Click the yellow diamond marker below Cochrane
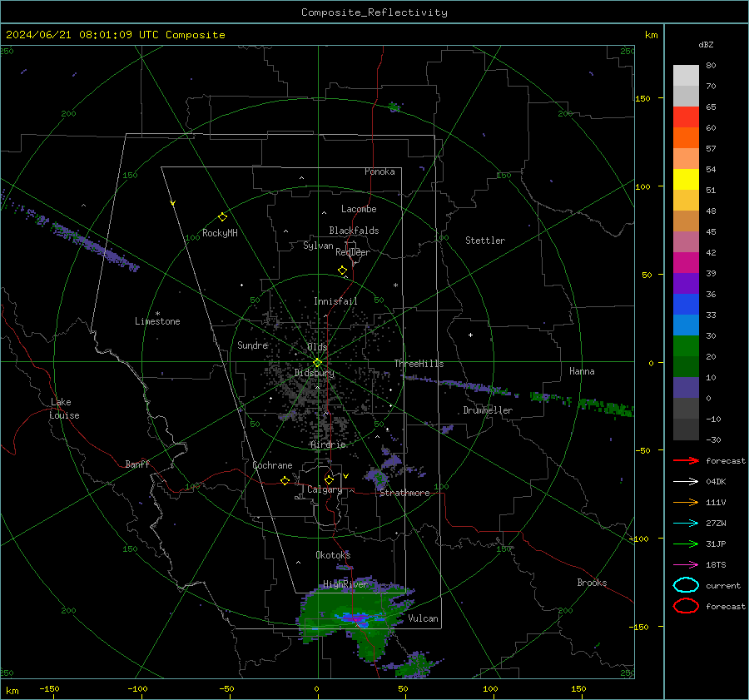The height and width of the screenshot is (700, 749). (285, 480)
